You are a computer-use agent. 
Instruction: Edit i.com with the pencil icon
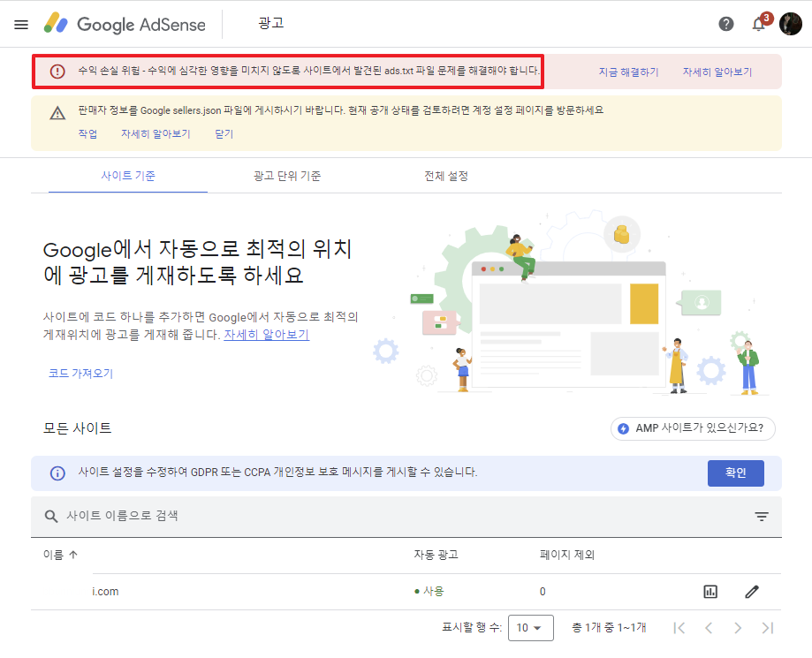point(752,592)
